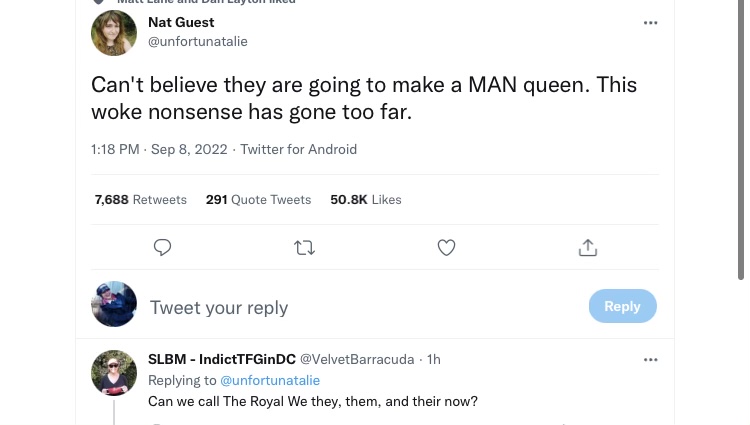The image size is (750, 425).
Task: Open more options on Nat Guest's tweet
Action: (651, 22)
